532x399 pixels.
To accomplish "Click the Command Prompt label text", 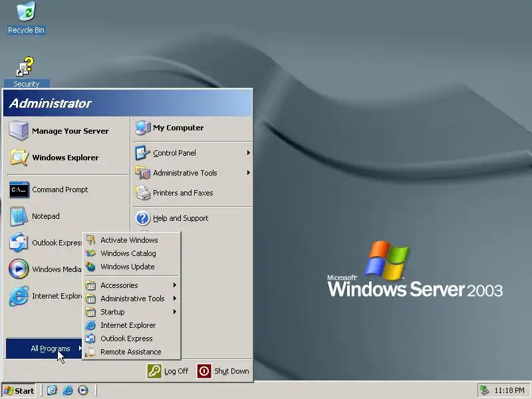I will 60,190.
